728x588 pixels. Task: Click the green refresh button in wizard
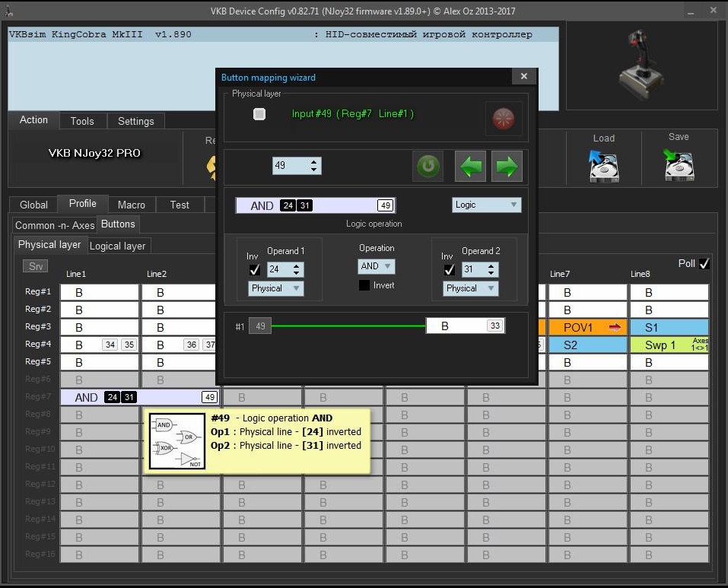[428, 166]
